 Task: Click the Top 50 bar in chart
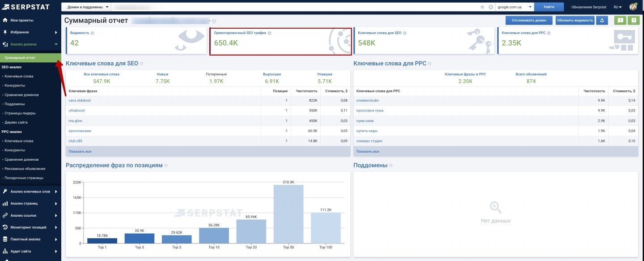[x=288, y=214]
